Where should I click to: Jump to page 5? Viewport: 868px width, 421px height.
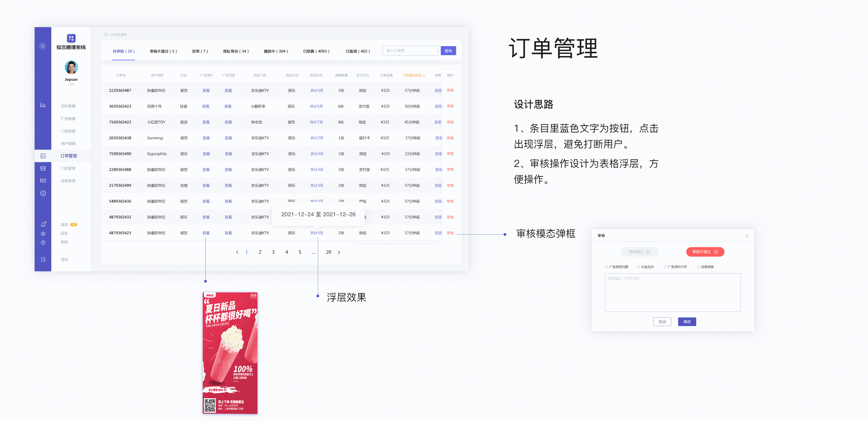300,252
